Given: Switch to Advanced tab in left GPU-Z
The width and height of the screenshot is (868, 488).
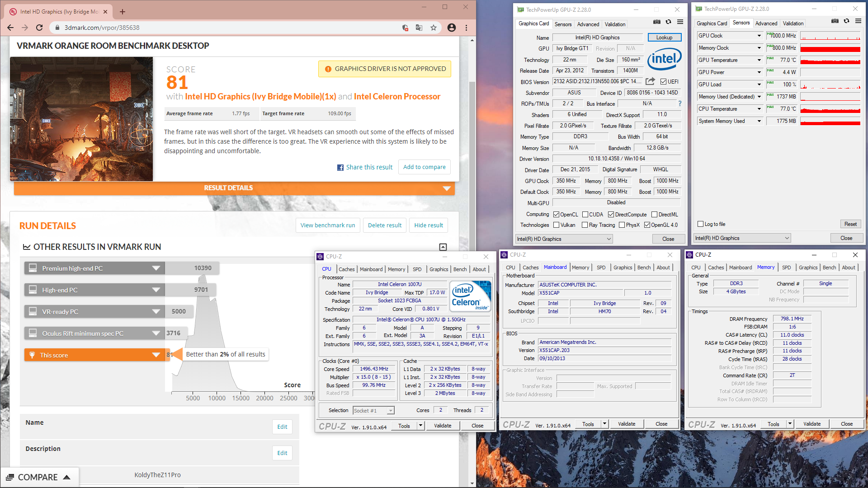Looking at the screenshot, I should [x=588, y=24].
